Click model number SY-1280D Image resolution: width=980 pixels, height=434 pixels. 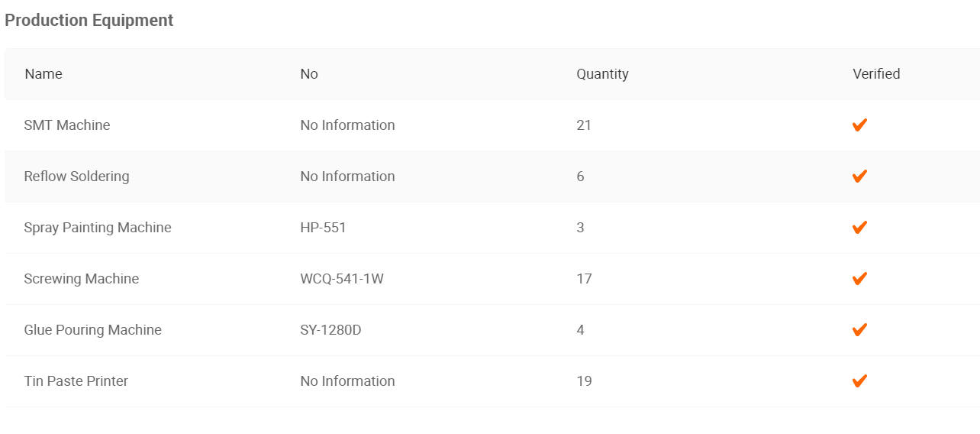[330, 330]
